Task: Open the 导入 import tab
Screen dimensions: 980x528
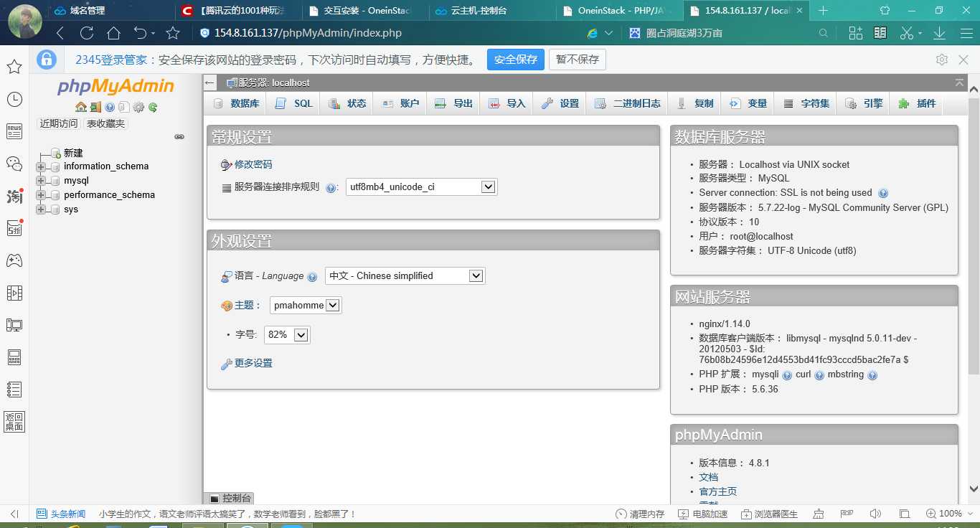Action: [x=507, y=103]
